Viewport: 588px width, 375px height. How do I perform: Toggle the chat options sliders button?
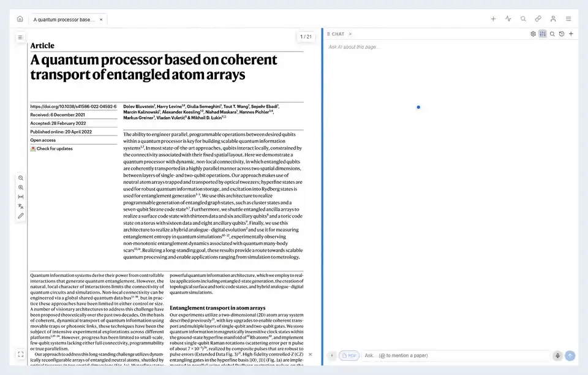click(543, 34)
